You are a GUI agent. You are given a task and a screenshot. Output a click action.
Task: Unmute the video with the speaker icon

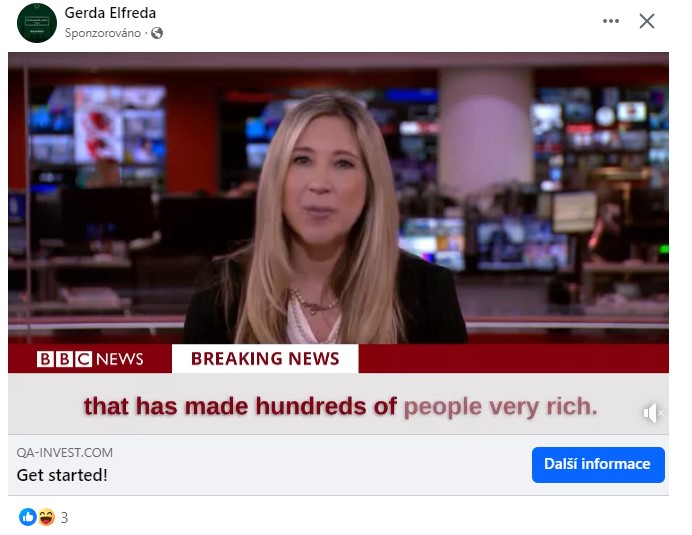(x=652, y=413)
